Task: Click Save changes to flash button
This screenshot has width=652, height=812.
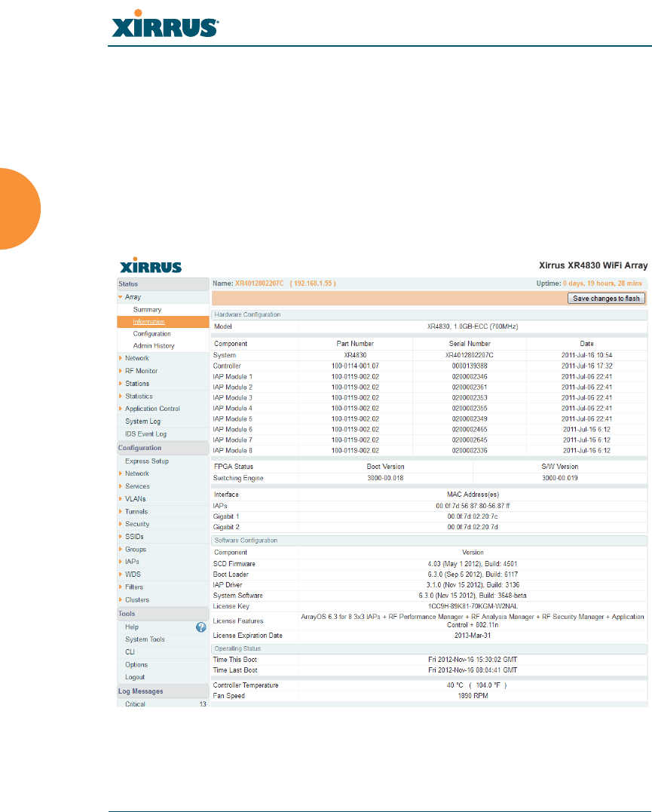Action: [x=606, y=299]
